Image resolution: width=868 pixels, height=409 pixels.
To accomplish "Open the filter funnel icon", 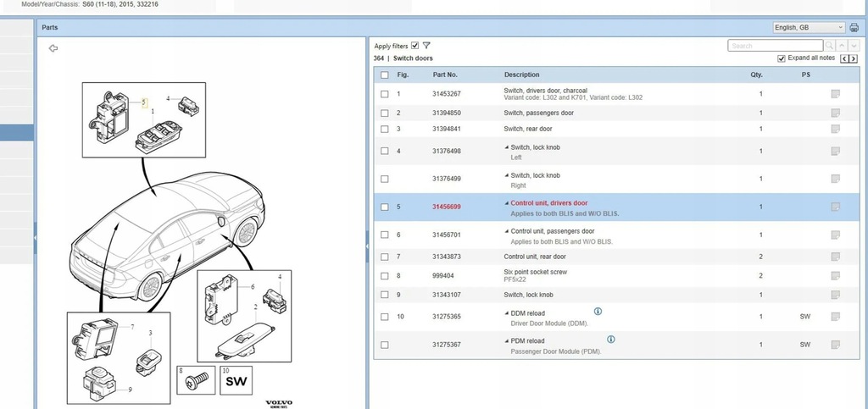I will pyautogui.click(x=426, y=46).
